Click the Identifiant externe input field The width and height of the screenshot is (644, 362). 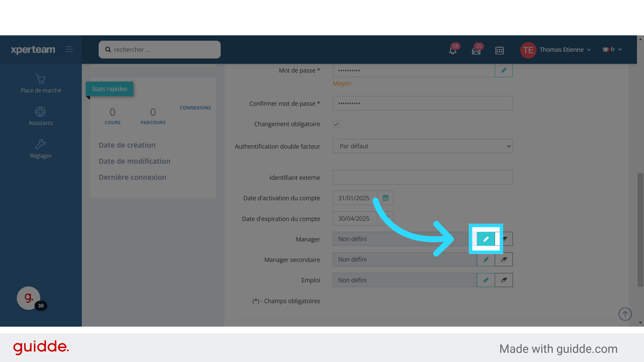click(x=422, y=177)
